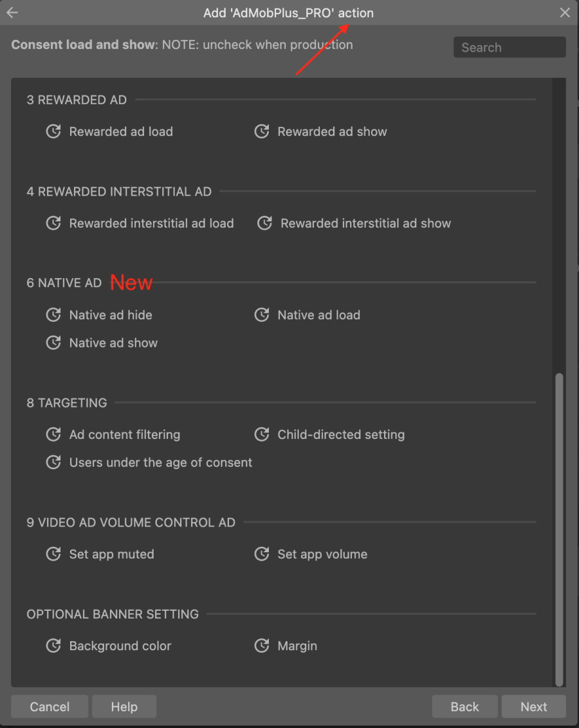Click the 'Native ad load' action icon
Screen dimensions: 579x728
coord(262,315)
